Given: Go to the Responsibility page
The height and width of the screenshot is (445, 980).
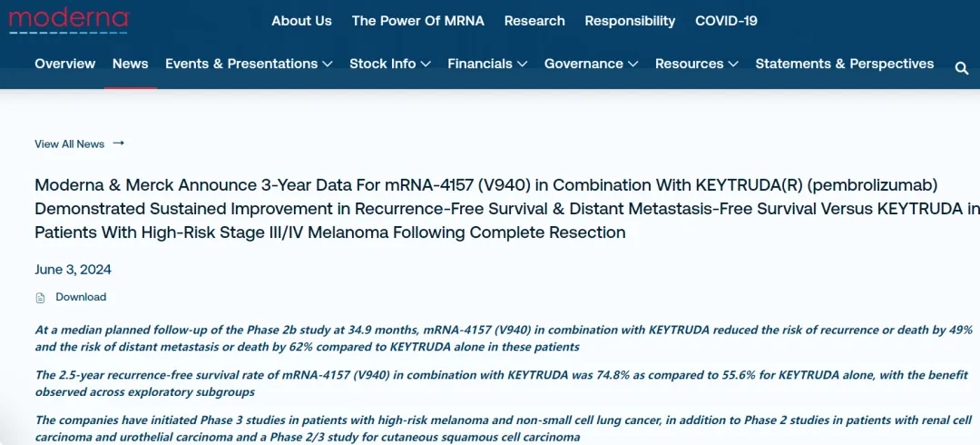Looking at the screenshot, I should tap(630, 21).
